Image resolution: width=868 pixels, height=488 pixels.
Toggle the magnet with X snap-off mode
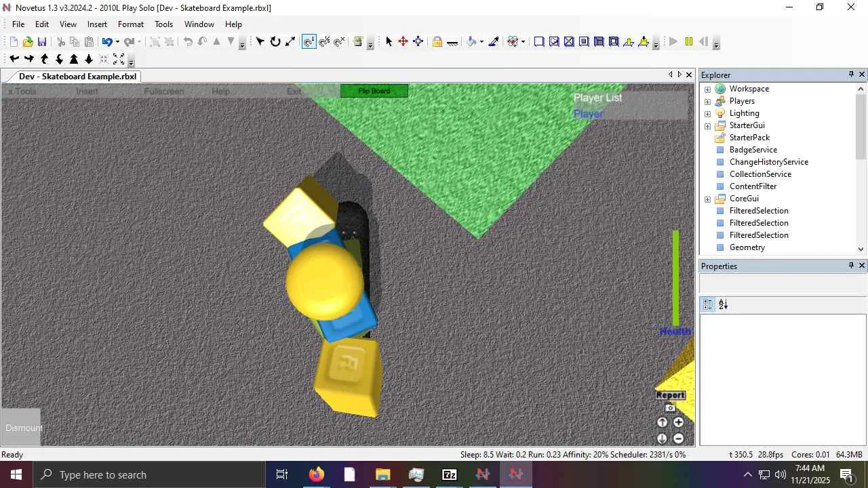[x=339, y=42]
